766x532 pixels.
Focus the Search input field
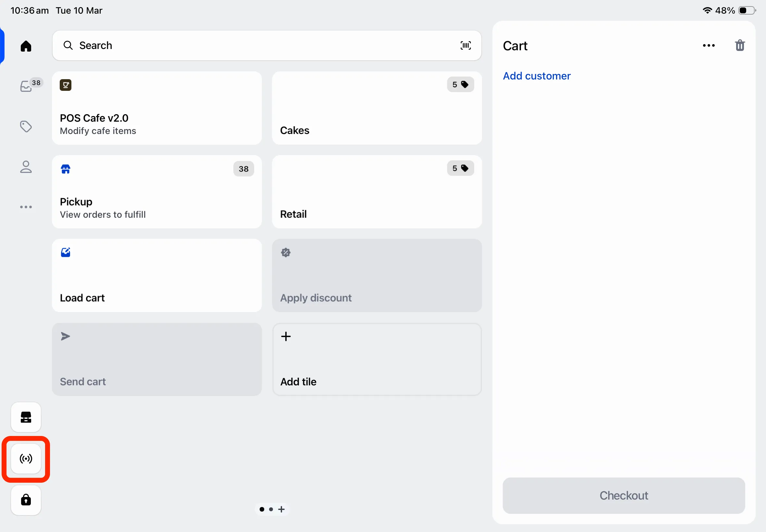(x=267, y=45)
